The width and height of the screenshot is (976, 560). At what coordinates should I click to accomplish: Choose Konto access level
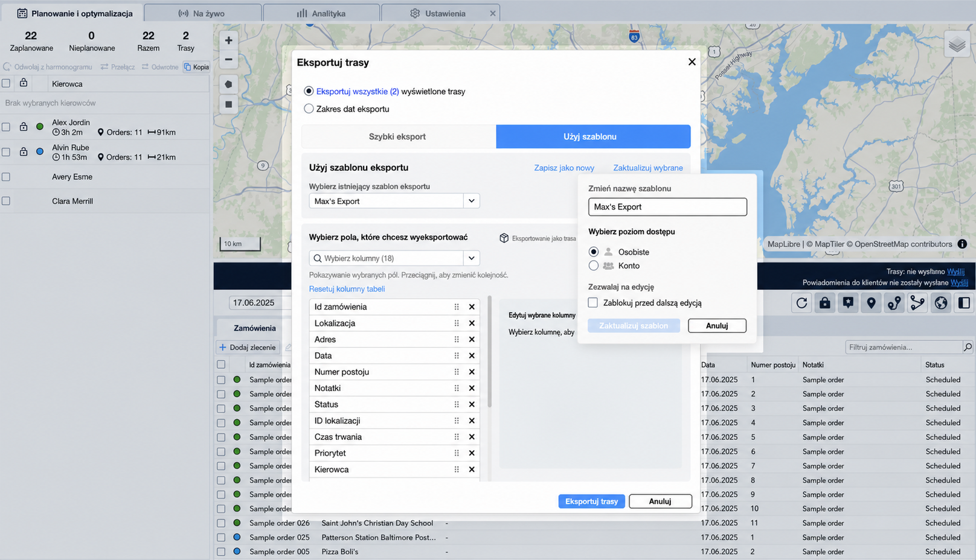(x=594, y=266)
